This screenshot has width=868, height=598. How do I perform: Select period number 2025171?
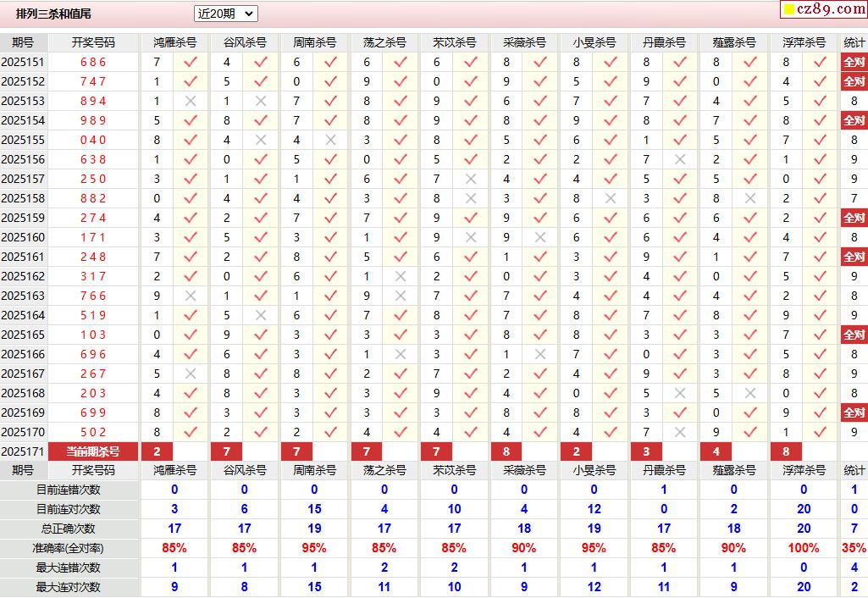[23, 451]
